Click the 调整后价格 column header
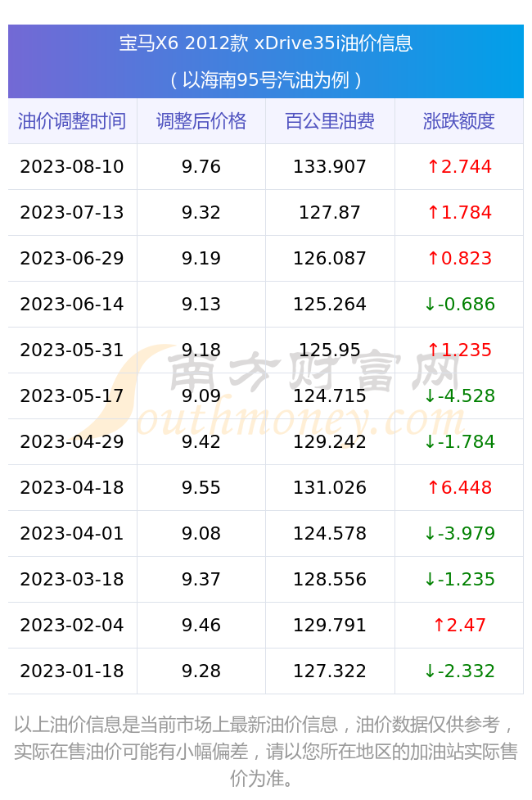Screen dimensions: 532x800 pos(201,121)
